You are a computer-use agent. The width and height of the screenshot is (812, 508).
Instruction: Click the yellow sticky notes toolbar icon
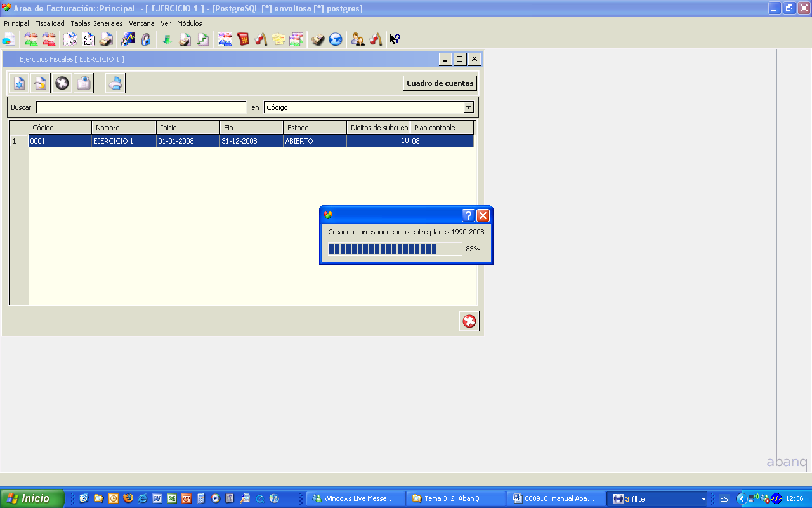[278, 39]
